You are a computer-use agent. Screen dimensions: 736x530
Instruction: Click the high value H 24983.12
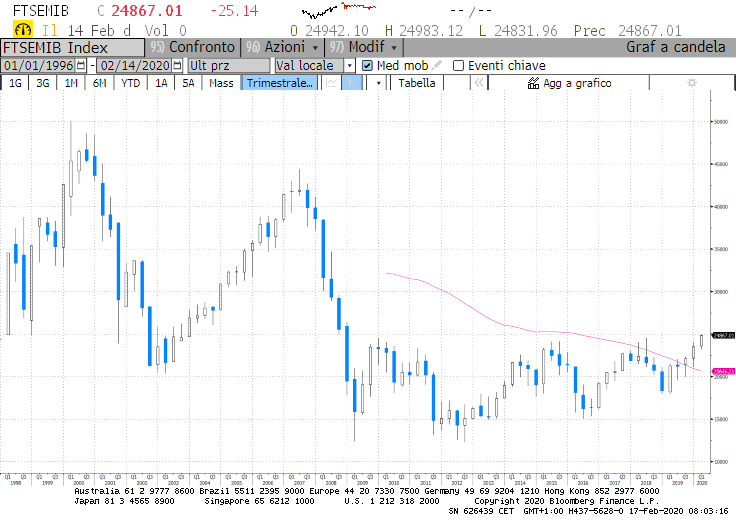tap(423, 31)
